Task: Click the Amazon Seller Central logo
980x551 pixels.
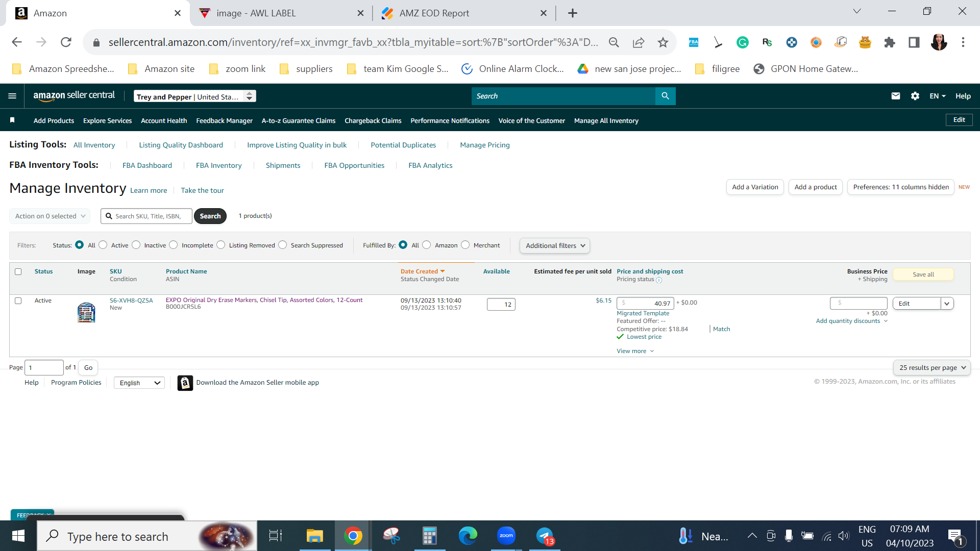Action: point(74,96)
